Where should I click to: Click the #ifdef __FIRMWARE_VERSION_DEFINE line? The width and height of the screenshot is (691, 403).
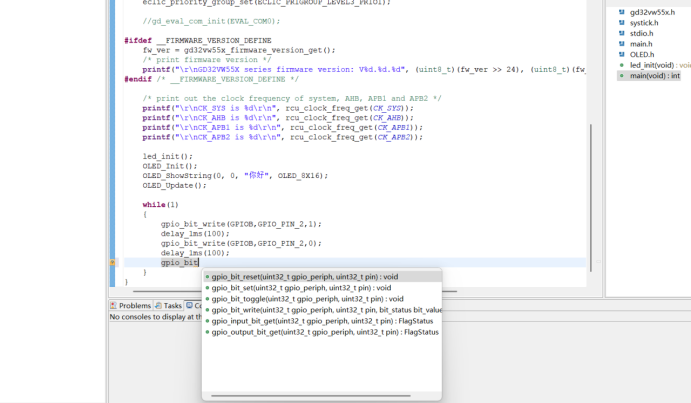[x=198, y=41]
